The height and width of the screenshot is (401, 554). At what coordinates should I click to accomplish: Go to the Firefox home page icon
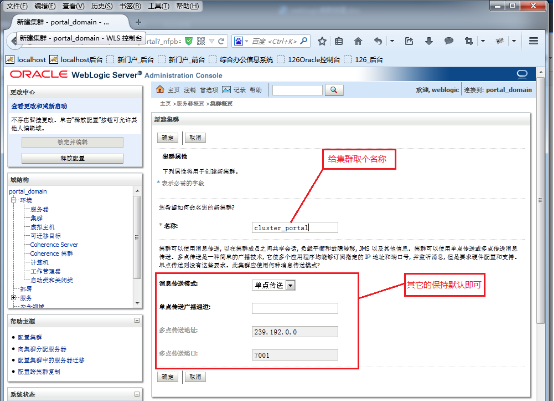(358, 41)
